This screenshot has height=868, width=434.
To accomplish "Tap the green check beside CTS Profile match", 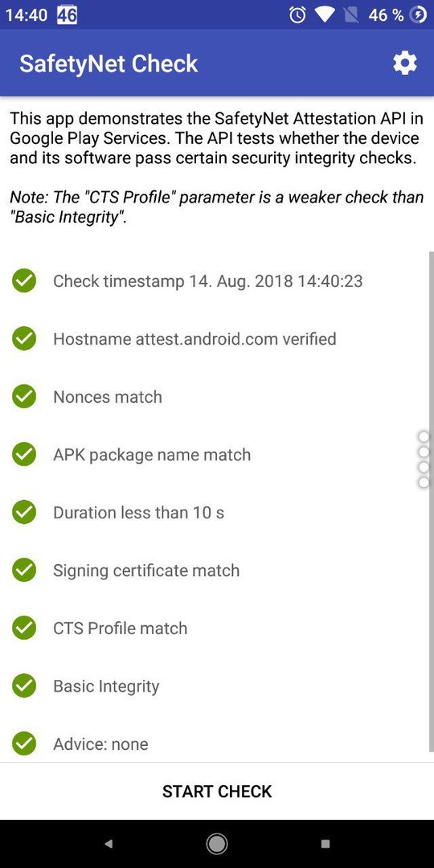I will 24,628.
